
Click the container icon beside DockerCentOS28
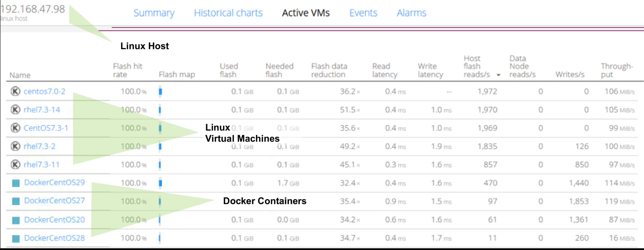(16, 238)
